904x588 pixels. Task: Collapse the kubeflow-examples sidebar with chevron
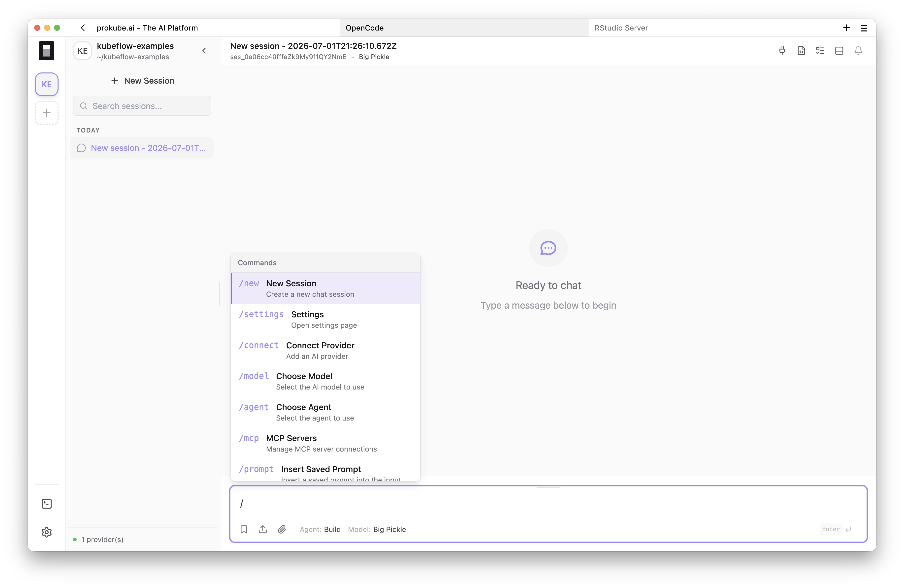tap(204, 51)
